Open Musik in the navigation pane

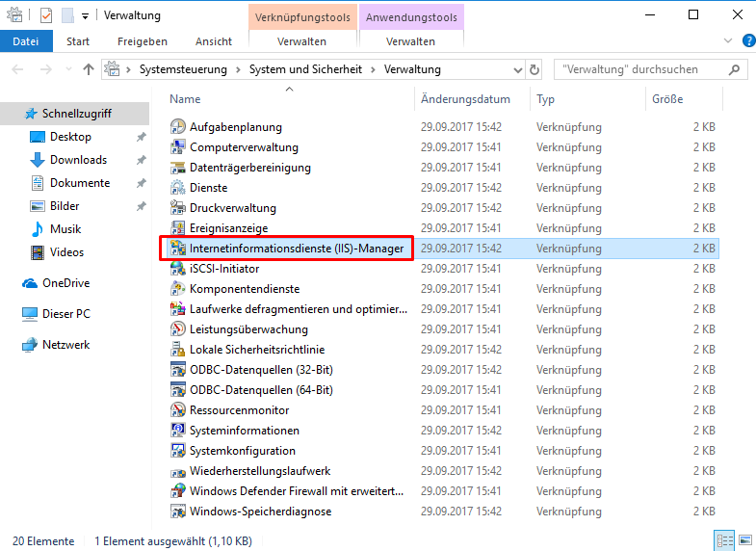(x=65, y=229)
